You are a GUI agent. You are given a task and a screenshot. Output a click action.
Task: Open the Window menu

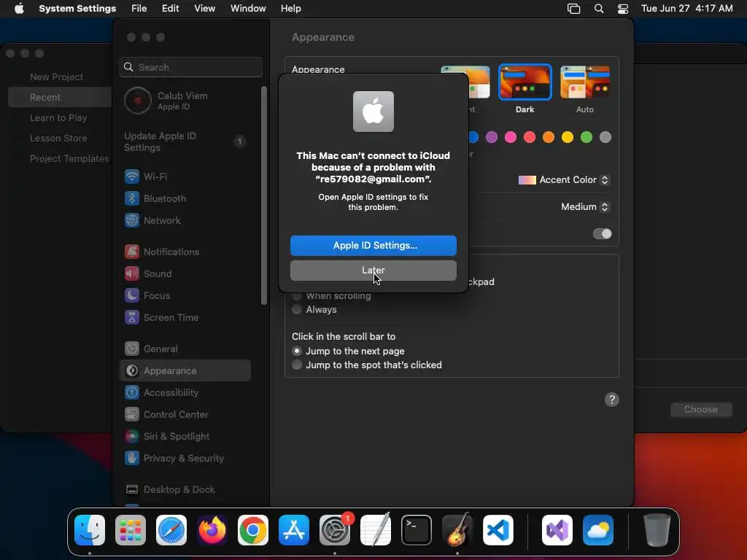(x=248, y=9)
